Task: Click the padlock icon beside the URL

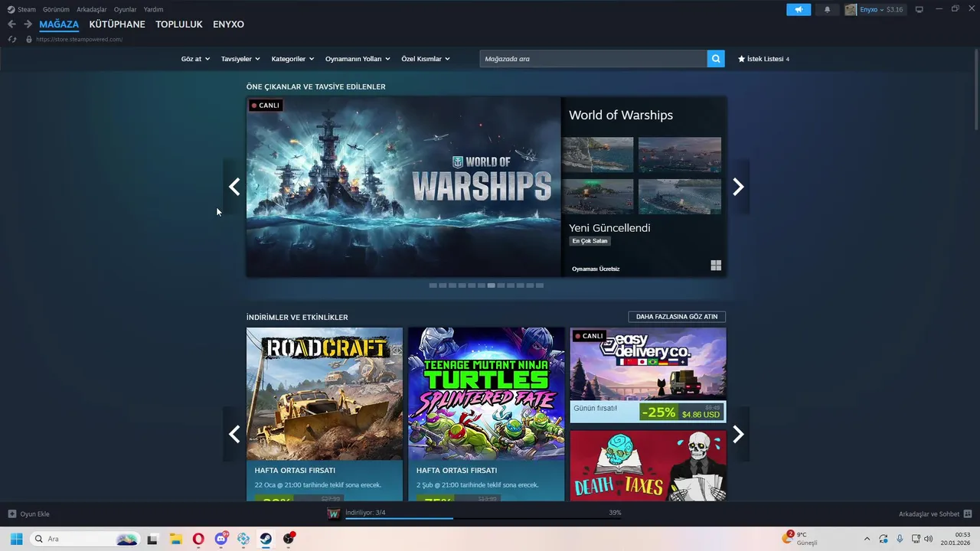Action: coord(29,39)
